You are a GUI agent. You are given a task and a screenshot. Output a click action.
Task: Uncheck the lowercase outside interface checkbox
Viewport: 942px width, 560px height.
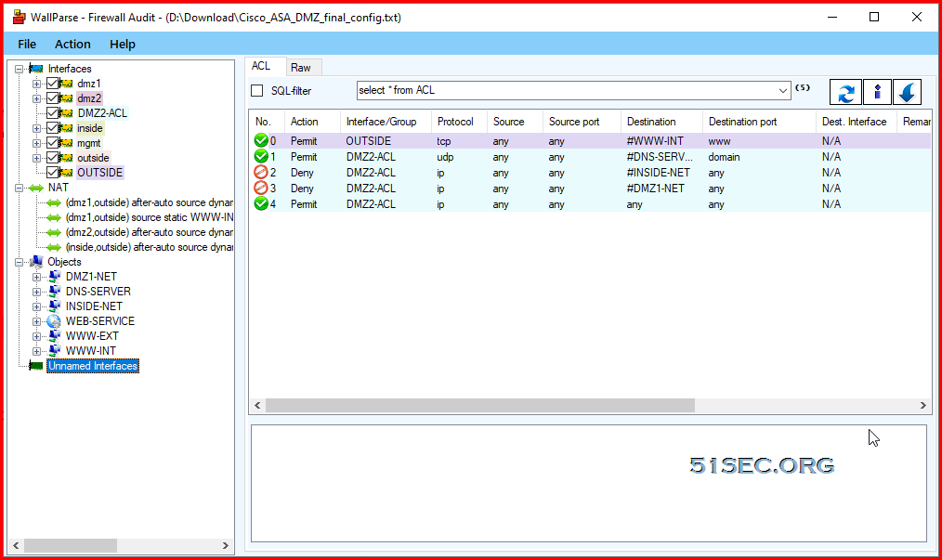tap(52, 158)
